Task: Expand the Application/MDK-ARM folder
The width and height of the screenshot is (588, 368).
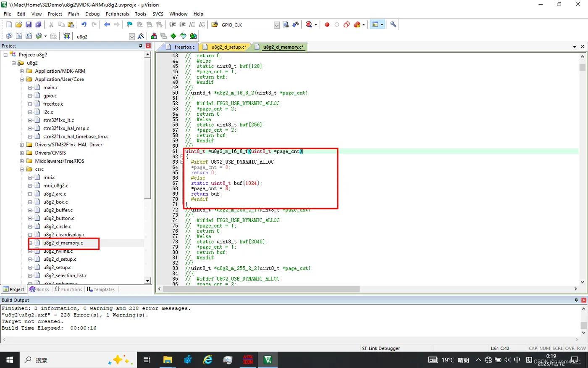Action: pyautogui.click(x=22, y=71)
